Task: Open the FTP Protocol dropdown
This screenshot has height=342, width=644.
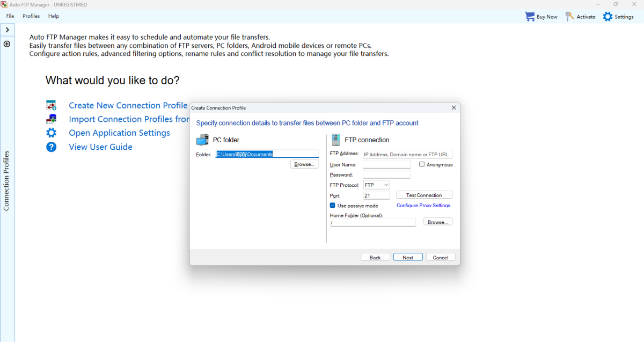Action: [377, 185]
